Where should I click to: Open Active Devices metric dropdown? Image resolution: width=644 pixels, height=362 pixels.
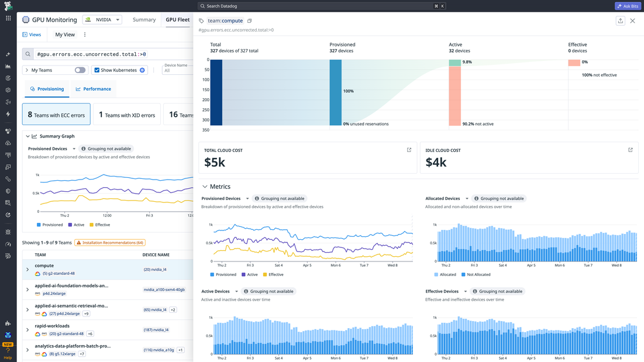click(220, 291)
